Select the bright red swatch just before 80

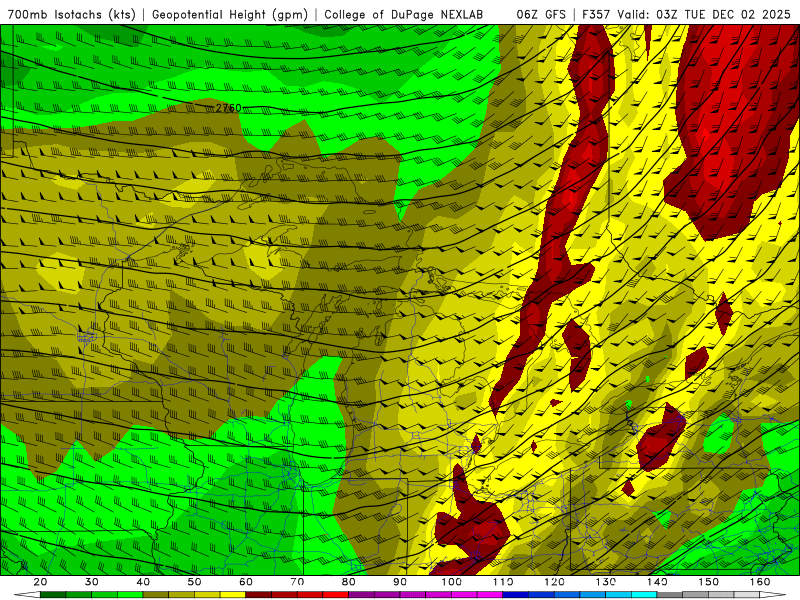tap(336, 595)
